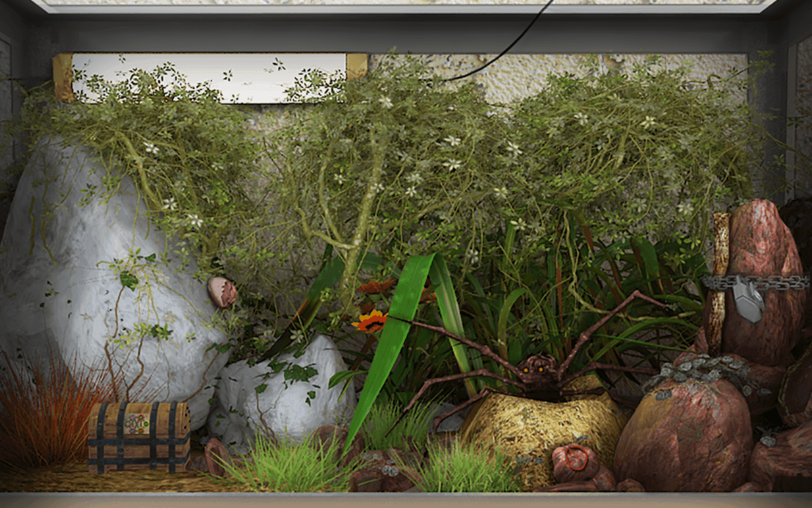Open the wooden treasure chest
This screenshot has width=812, height=508.
[139, 437]
